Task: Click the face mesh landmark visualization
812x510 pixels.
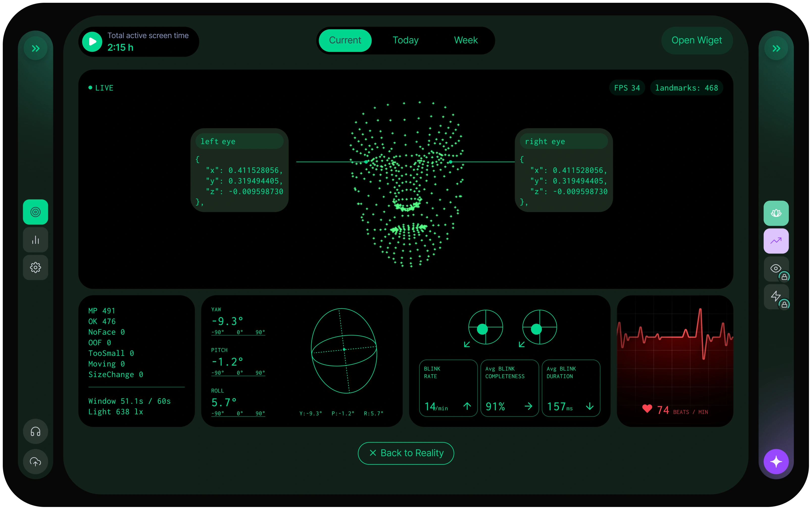Action: point(407,184)
